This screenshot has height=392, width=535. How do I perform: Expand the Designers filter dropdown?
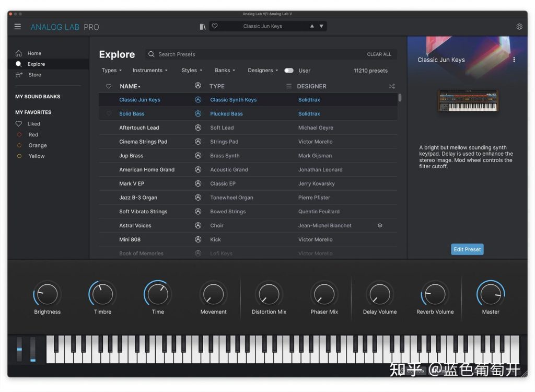coord(263,71)
